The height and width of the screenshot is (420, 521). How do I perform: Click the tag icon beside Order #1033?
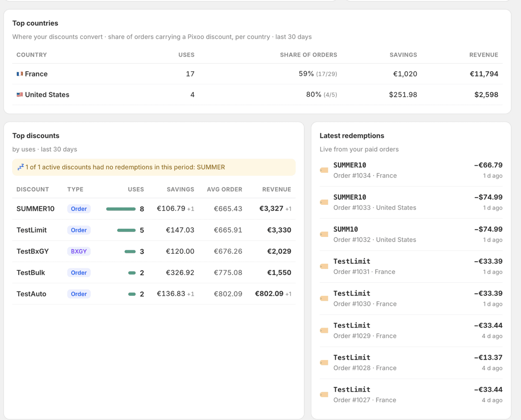[x=324, y=202]
